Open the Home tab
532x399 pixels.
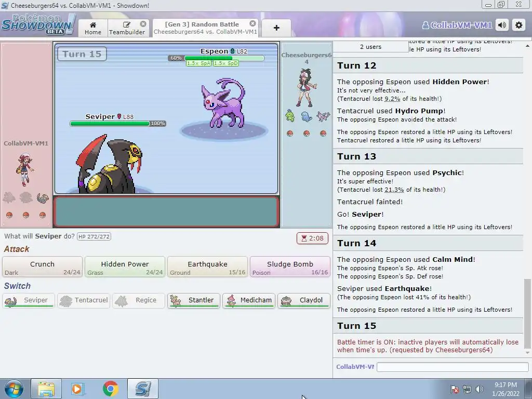pyautogui.click(x=93, y=28)
